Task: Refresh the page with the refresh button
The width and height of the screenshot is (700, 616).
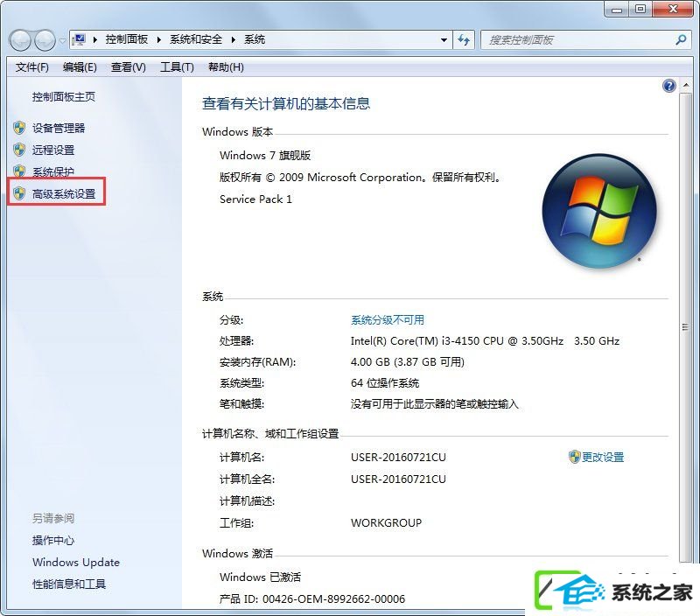Action: (464, 40)
